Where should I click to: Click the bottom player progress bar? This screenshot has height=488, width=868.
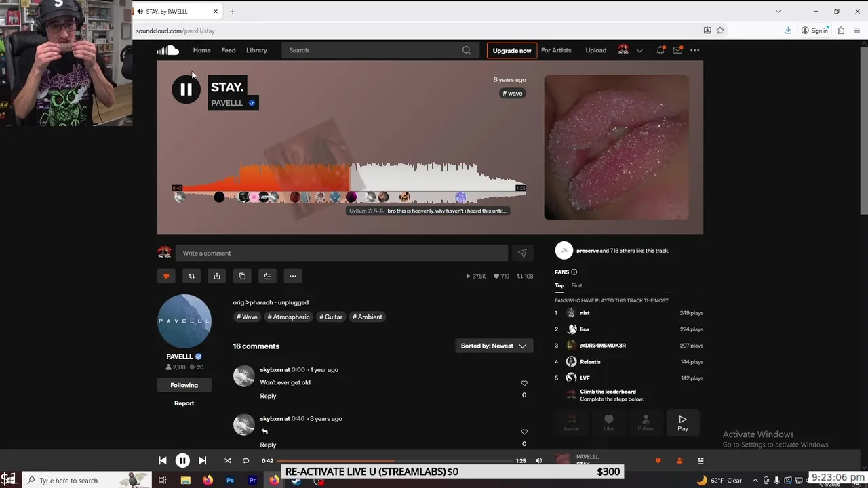tap(395, 461)
